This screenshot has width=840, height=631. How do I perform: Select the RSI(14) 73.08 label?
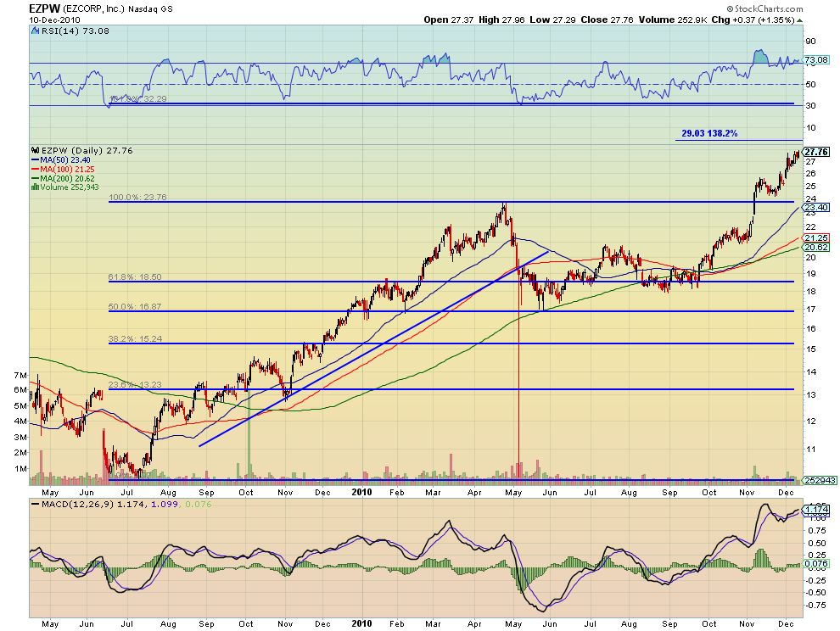[x=75, y=31]
